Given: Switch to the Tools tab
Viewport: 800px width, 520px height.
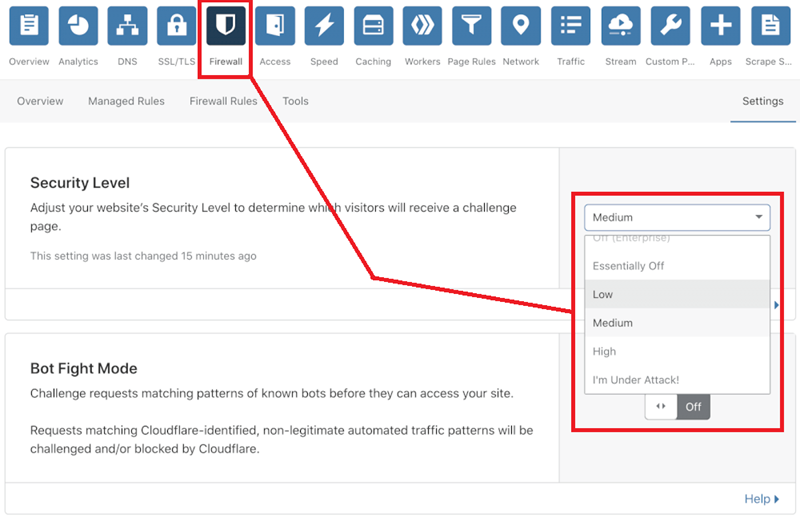Looking at the screenshot, I should pos(295,101).
